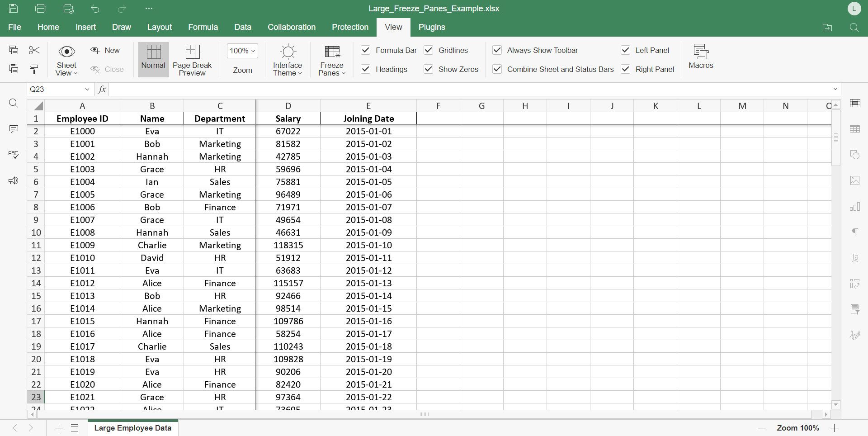Screen dimensions: 868x436
Task: Open the Search panel
Action: point(14,103)
